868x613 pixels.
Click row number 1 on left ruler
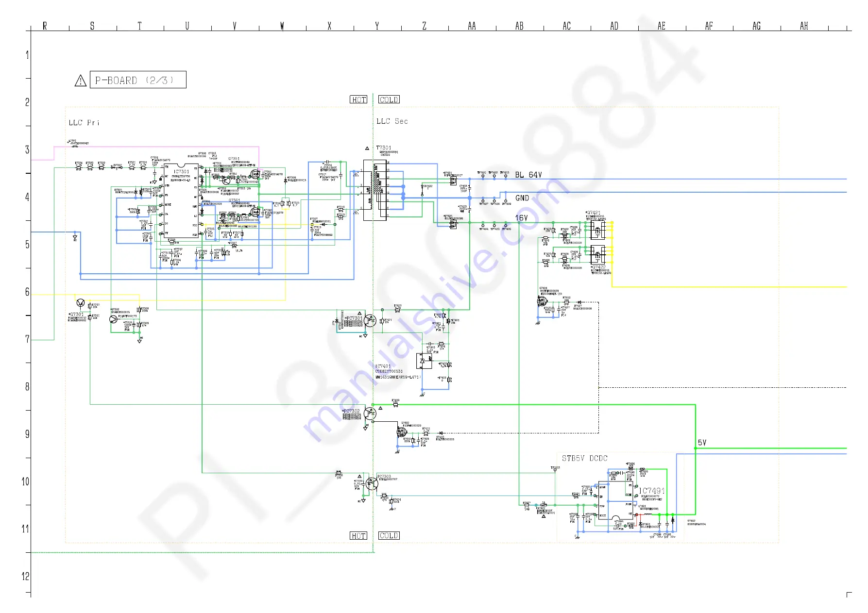[x=27, y=55]
